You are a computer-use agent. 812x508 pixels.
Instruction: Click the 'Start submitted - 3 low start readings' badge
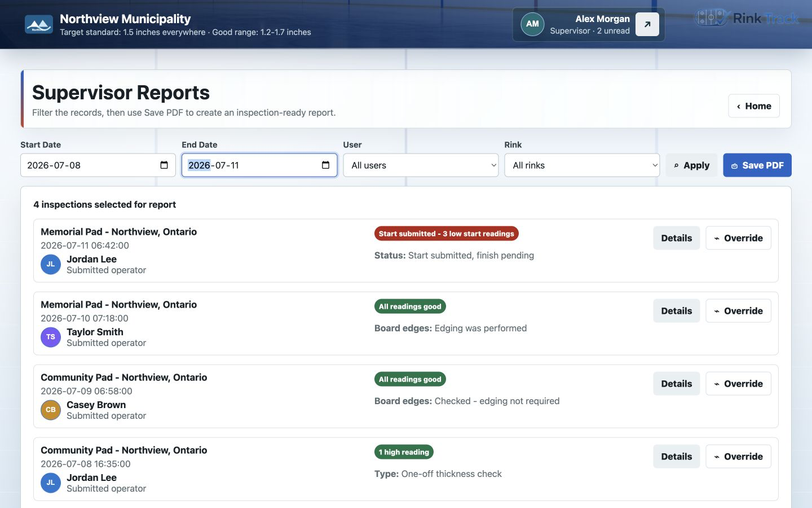[447, 234]
